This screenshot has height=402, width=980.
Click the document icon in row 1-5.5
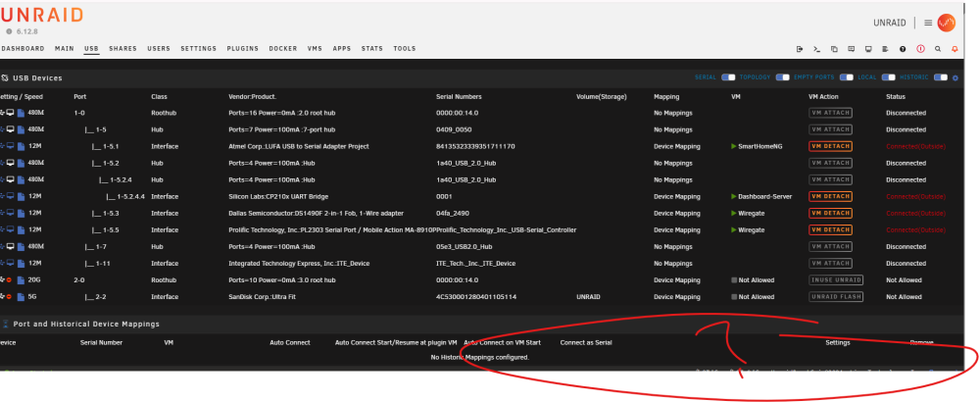coord(21,230)
